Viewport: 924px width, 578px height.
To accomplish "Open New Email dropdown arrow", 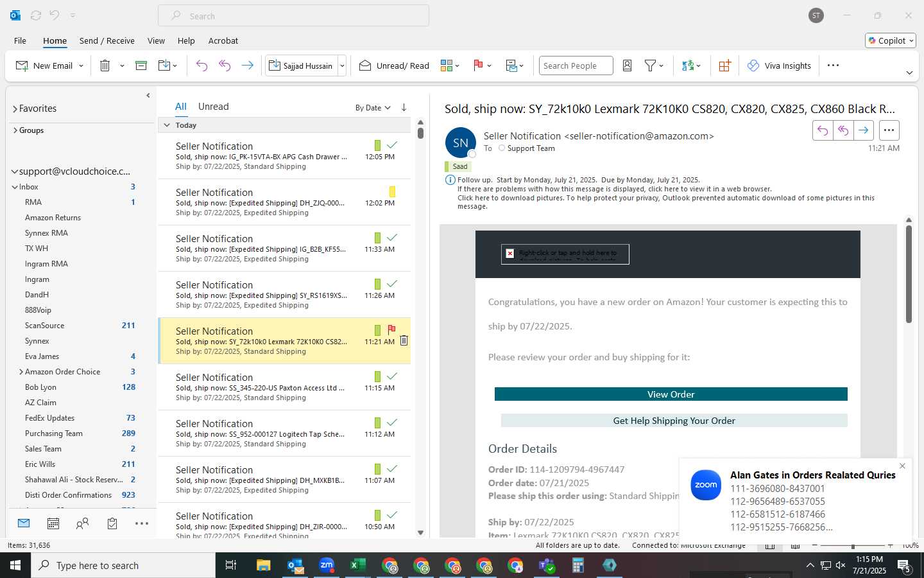I will pyautogui.click(x=81, y=66).
